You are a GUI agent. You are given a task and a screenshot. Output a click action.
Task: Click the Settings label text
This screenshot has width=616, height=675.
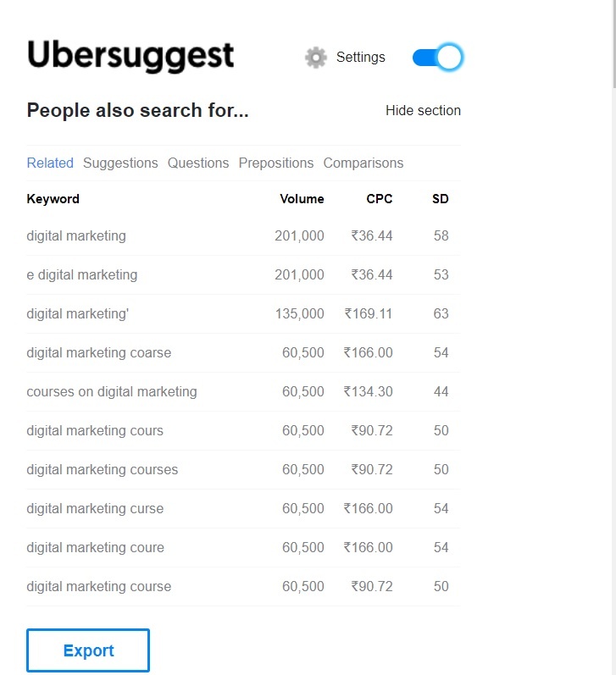pyautogui.click(x=361, y=58)
